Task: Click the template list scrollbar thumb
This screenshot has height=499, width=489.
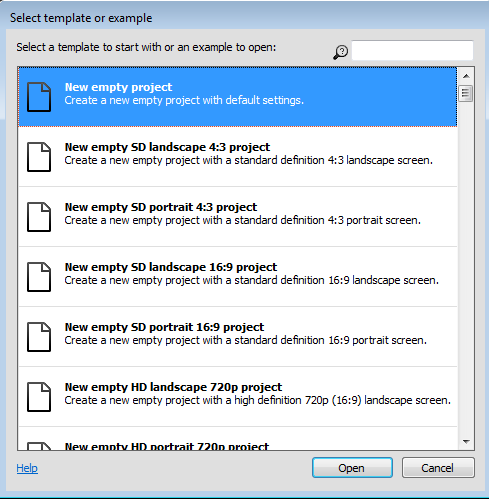Action: (x=466, y=94)
